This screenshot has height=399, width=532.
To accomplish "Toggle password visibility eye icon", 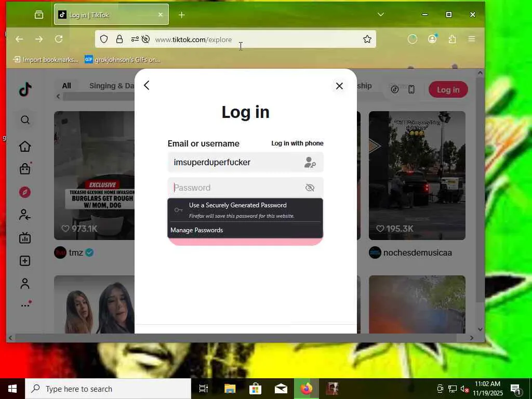I will click(x=310, y=188).
